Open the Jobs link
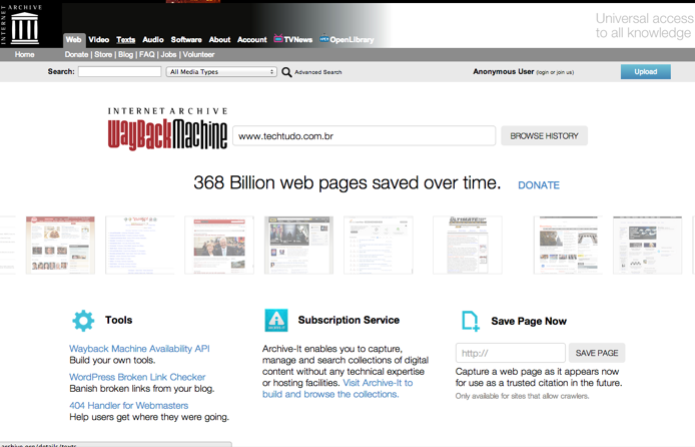 coord(168,55)
